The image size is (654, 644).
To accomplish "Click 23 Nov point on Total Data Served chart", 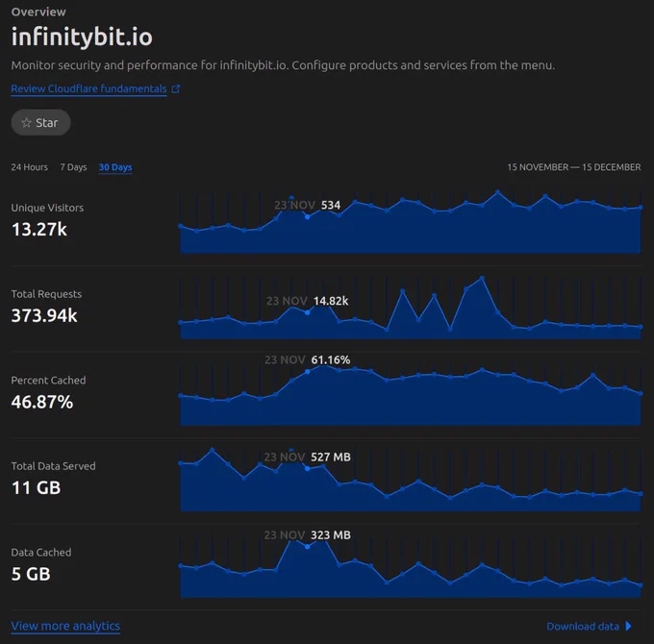I will (x=308, y=468).
